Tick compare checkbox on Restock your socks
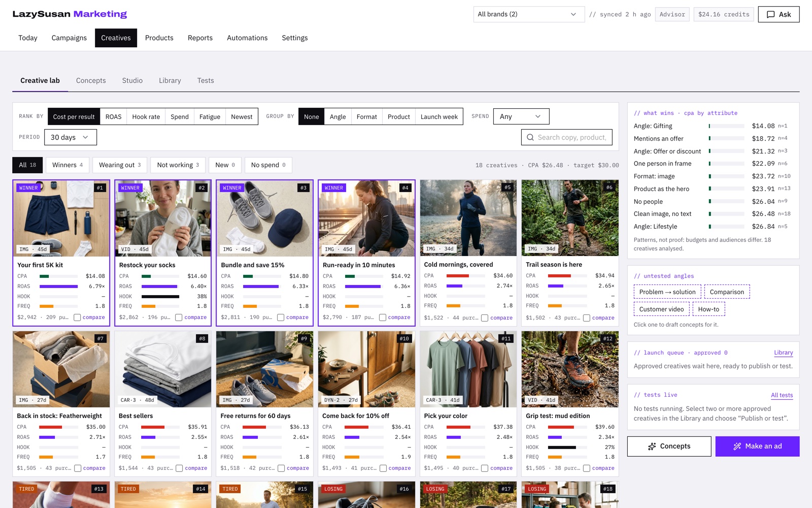 click(x=179, y=317)
